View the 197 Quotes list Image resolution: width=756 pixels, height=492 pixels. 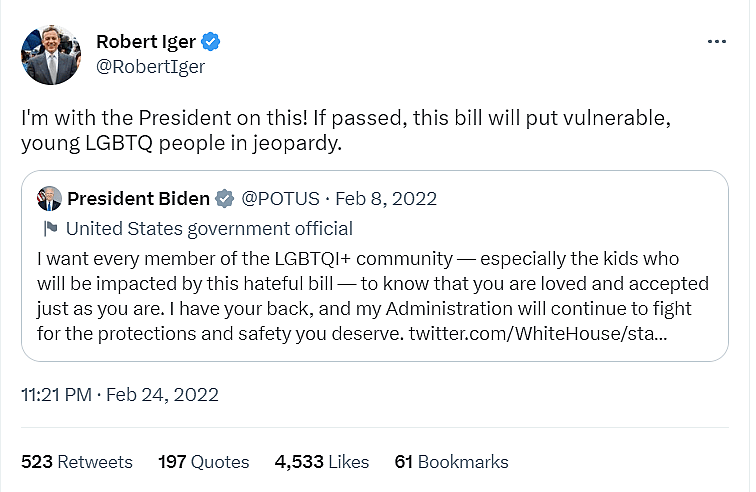(x=204, y=462)
